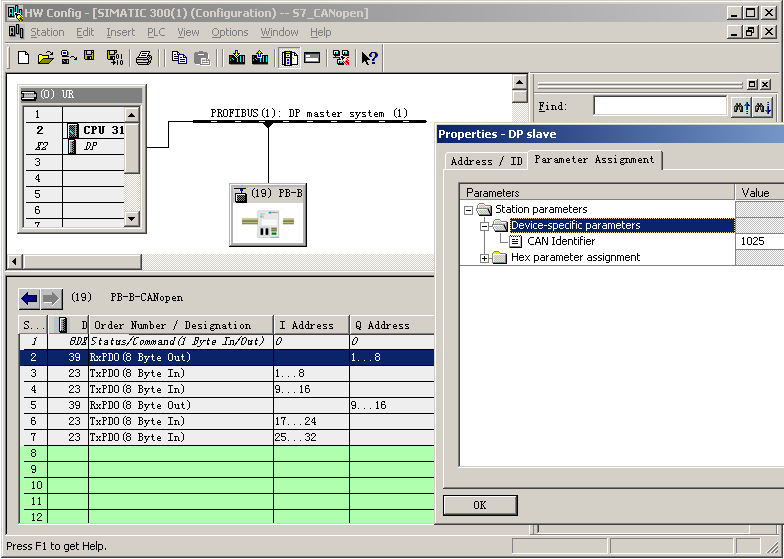
Task: Click into the Find text field
Action: [x=659, y=106]
